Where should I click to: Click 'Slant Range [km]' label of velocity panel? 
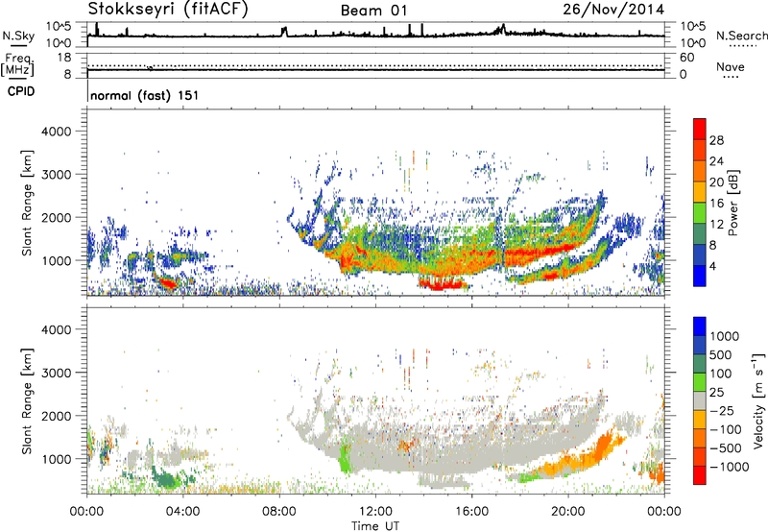tap(27, 400)
